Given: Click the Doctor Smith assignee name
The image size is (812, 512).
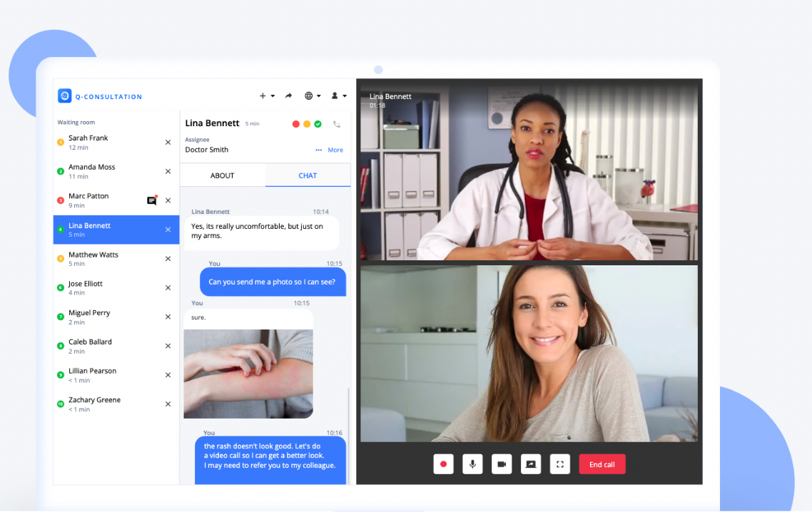Looking at the screenshot, I should pos(207,150).
